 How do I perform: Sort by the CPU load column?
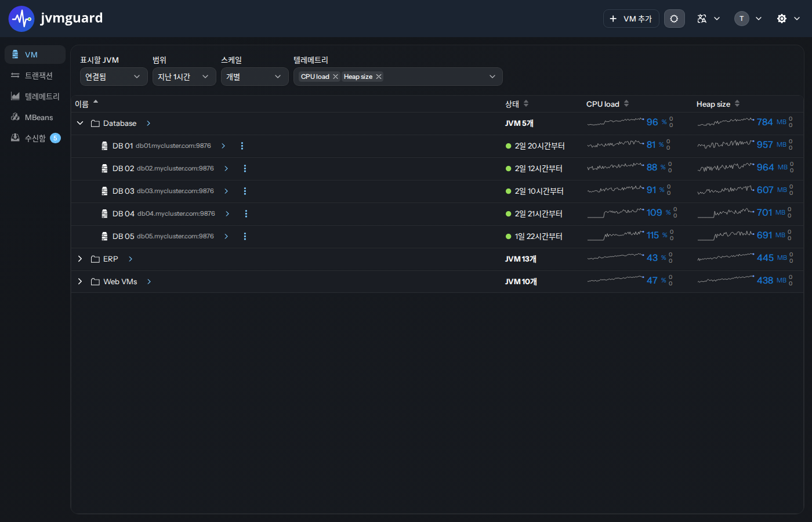click(x=607, y=104)
